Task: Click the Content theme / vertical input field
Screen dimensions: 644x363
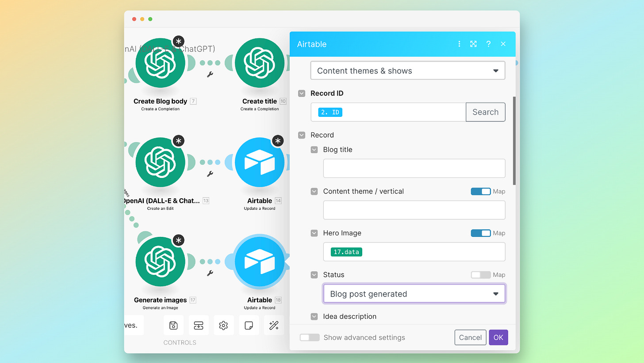Action: (x=414, y=210)
